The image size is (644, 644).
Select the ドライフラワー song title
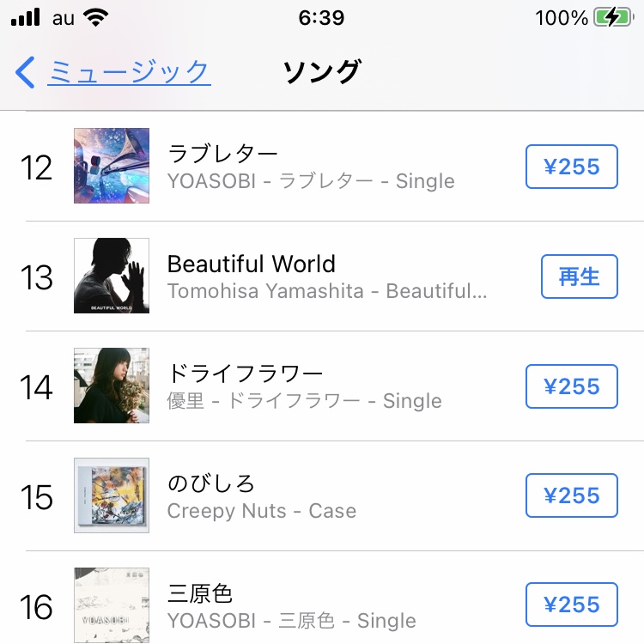(x=246, y=374)
